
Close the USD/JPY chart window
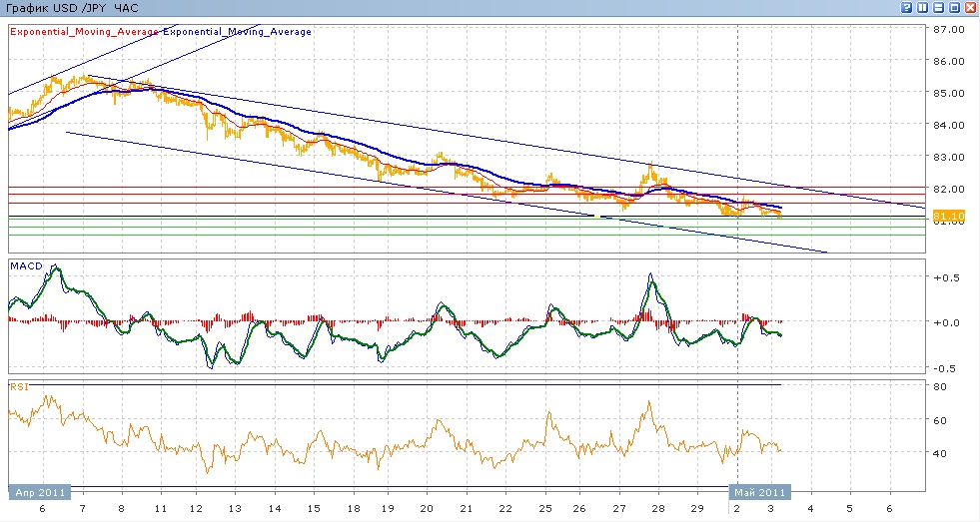(x=970, y=7)
